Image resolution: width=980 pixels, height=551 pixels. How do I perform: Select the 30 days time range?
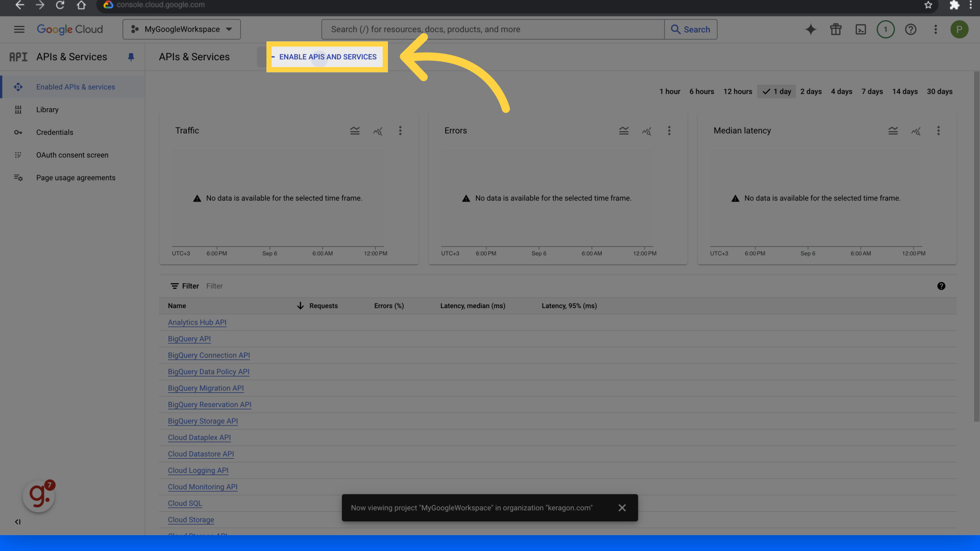(x=940, y=91)
